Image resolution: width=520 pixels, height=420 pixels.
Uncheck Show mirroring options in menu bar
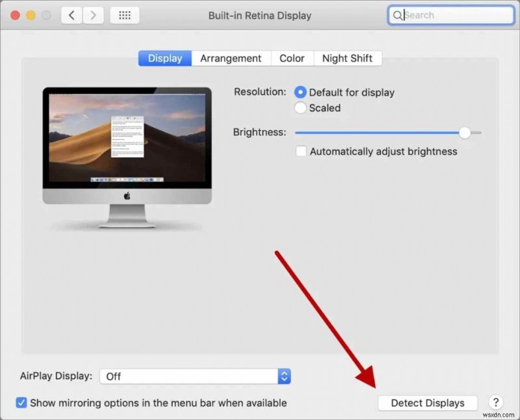(21, 402)
